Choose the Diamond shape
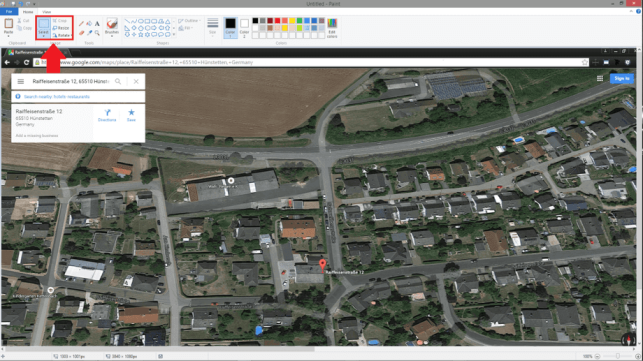Screen dimensions: 643x361 tap(134, 28)
